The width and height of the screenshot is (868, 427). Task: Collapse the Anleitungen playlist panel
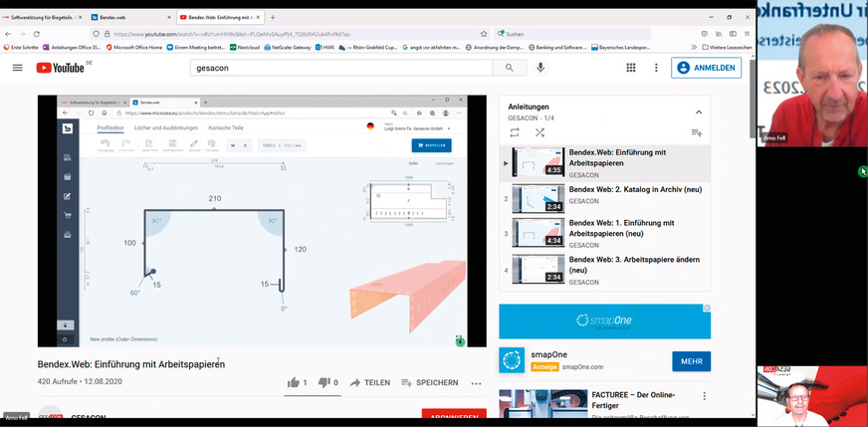[699, 111]
